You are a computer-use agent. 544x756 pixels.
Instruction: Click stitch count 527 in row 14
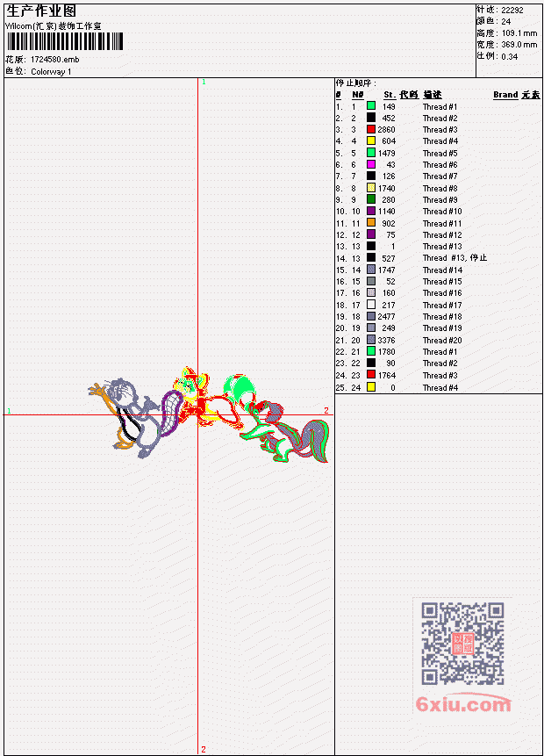tap(389, 258)
